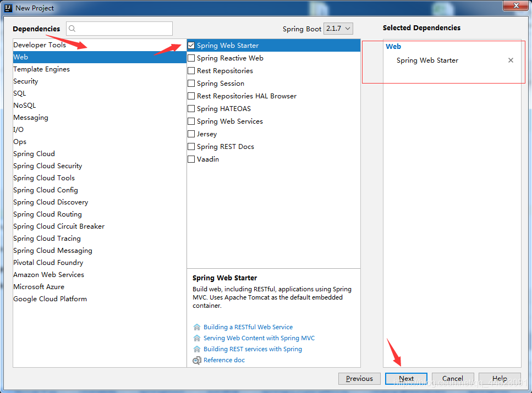Go back with the Previous button
Image resolution: width=532 pixels, height=393 pixels.
(359, 378)
